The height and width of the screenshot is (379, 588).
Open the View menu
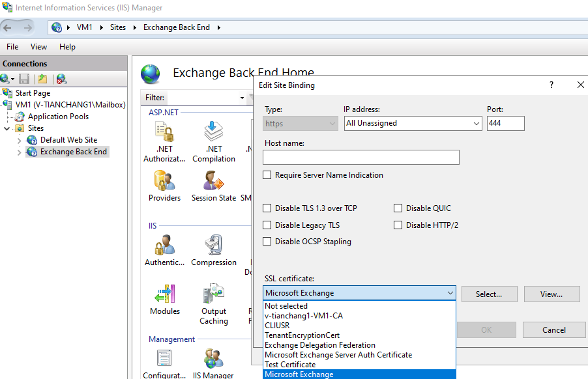tap(38, 47)
